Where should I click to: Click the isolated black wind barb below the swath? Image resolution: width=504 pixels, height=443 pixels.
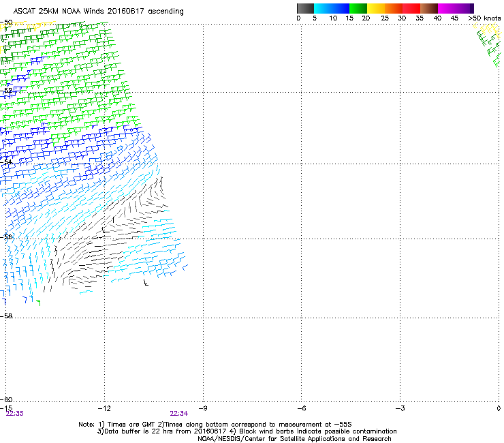coord(146,283)
